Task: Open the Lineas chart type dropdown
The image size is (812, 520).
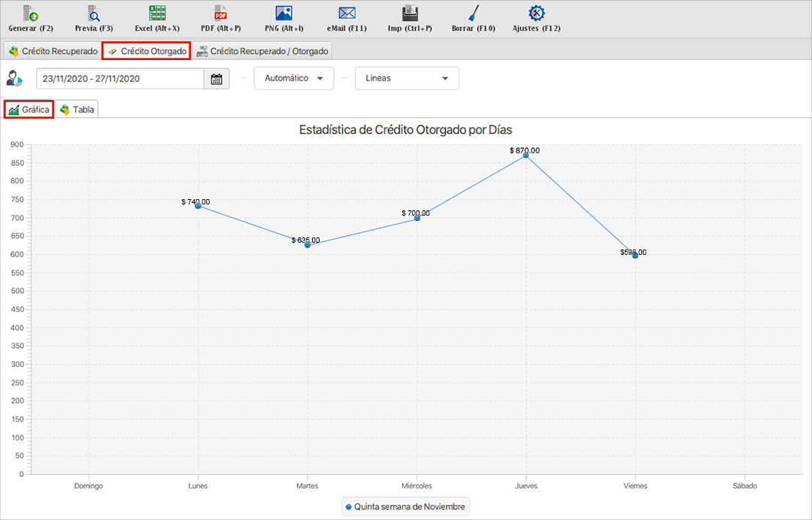Action: coord(406,78)
